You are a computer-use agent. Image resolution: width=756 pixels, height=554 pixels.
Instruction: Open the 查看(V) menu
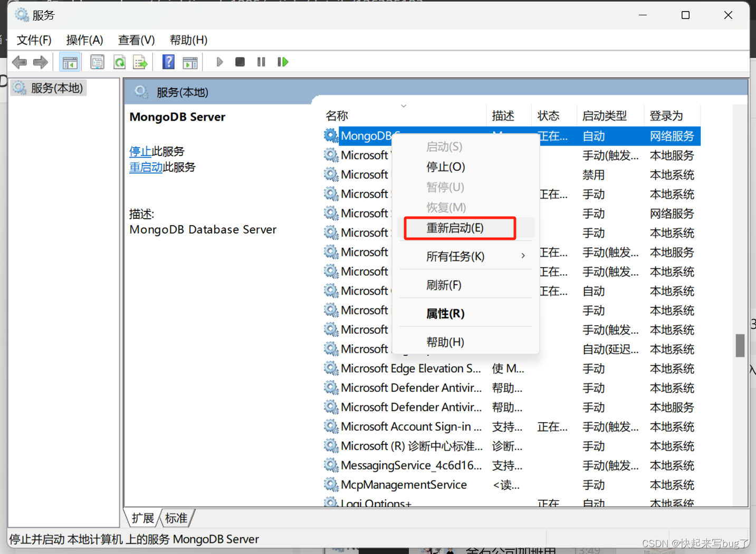pos(136,40)
